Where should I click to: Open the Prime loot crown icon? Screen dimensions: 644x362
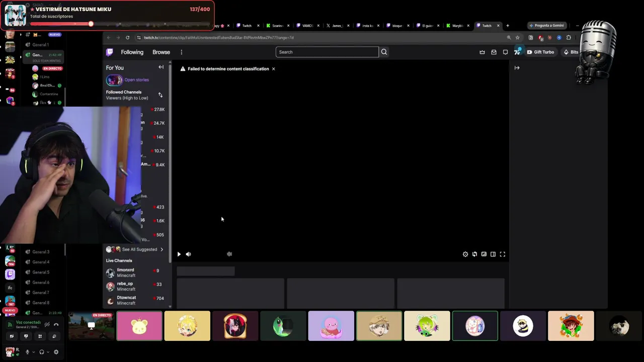coord(482,52)
